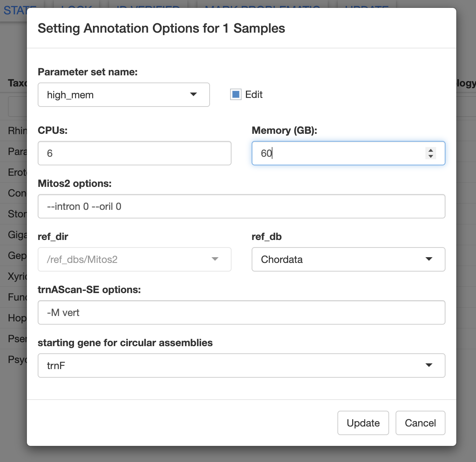Click the caret icon of starting gene selector

[429, 365]
